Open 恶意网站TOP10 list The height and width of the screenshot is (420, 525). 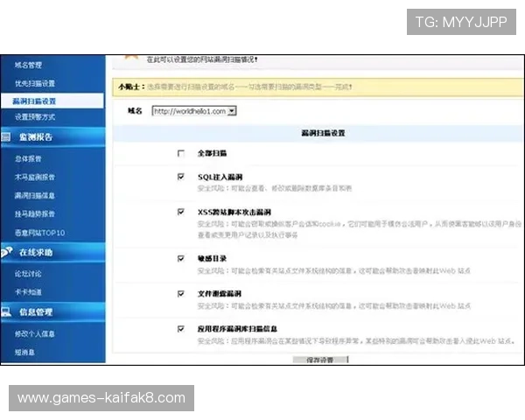[x=40, y=233]
